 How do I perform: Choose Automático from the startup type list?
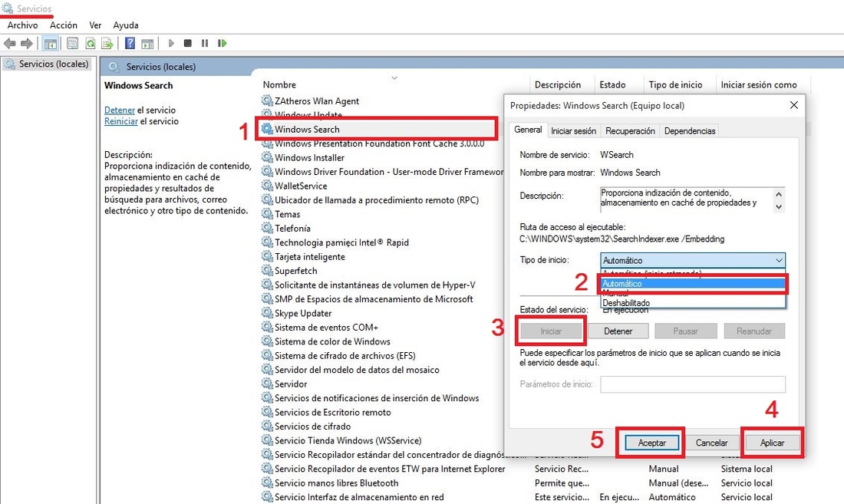pyautogui.click(x=693, y=284)
